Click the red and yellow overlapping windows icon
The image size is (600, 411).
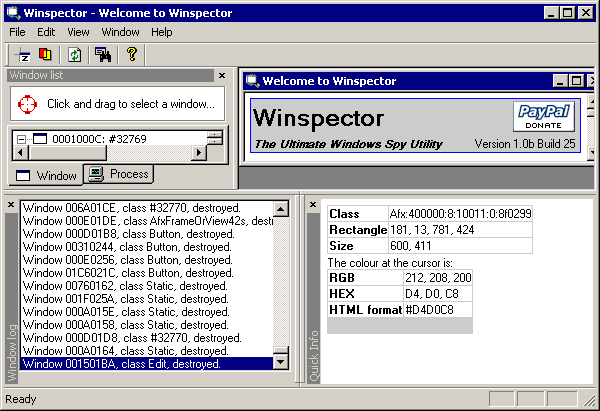pos(45,54)
